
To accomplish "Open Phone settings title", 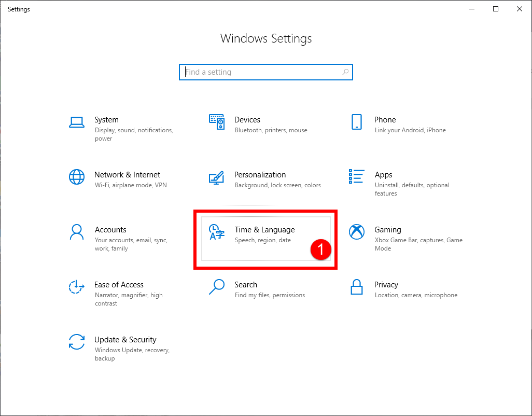I will point(385,120).
